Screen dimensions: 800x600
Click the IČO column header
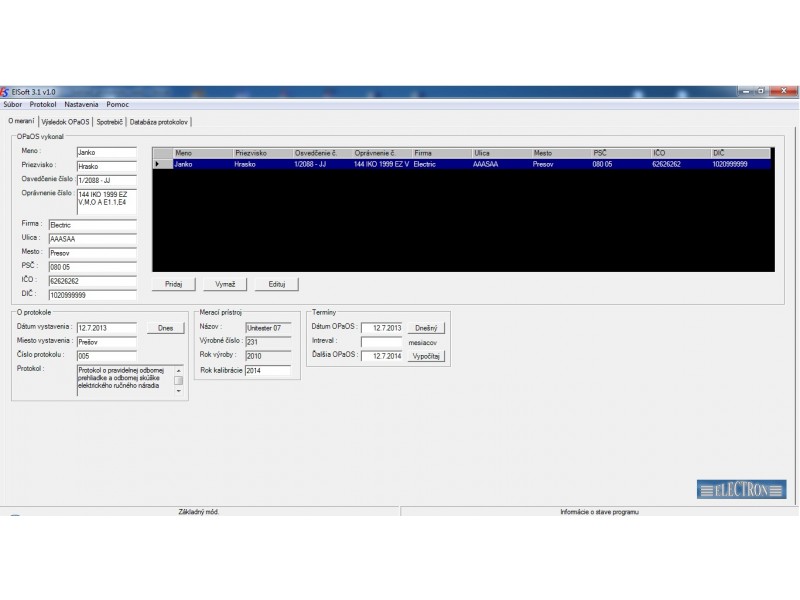tap(681, 153)
